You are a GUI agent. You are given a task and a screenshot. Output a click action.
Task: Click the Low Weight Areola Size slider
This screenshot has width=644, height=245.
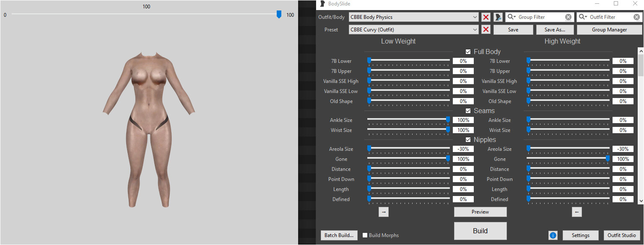tap(409, 149)
